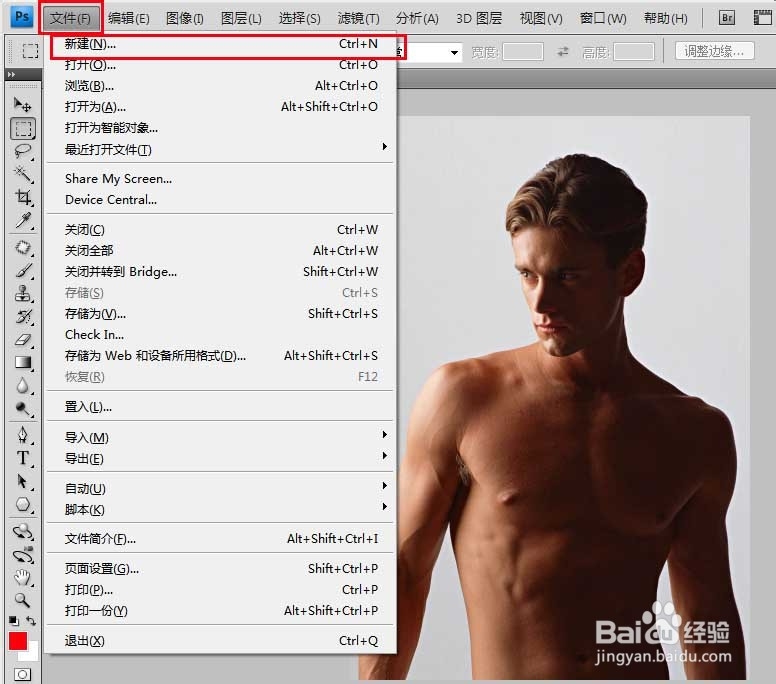Viewport: 776px width, 684px height.
Task: Choose 打开为智能对象... menu entry
Action: (221, 128)
